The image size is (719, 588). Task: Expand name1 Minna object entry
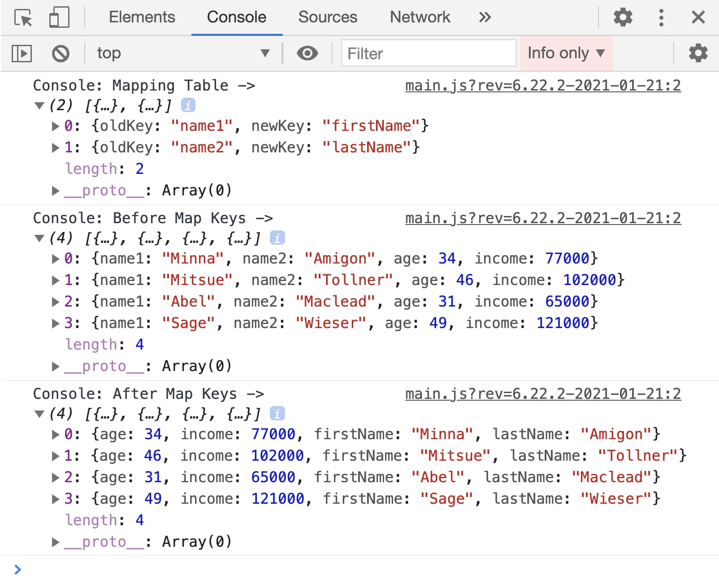click(x=55, y=259)
